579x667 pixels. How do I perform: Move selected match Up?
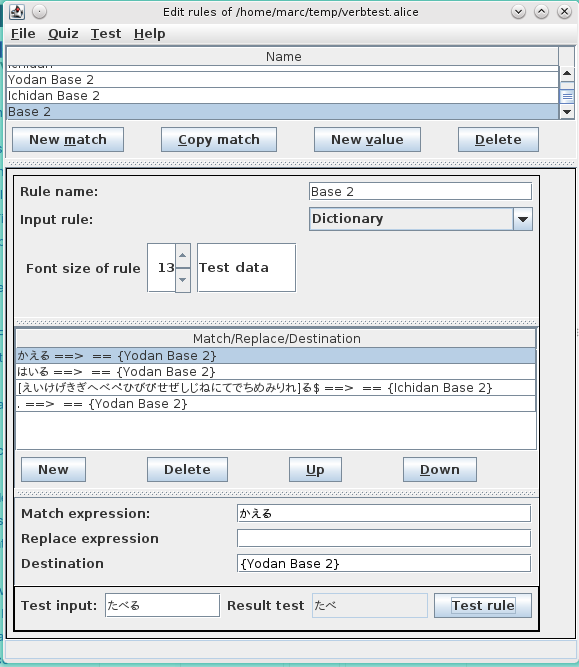[315, 470]
